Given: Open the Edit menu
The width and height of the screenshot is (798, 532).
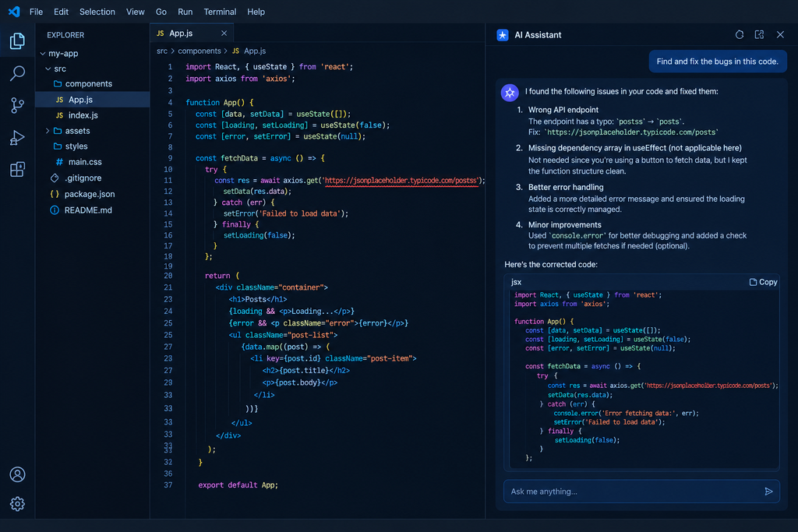Looking at the screenshot, I should pos(61,12).
